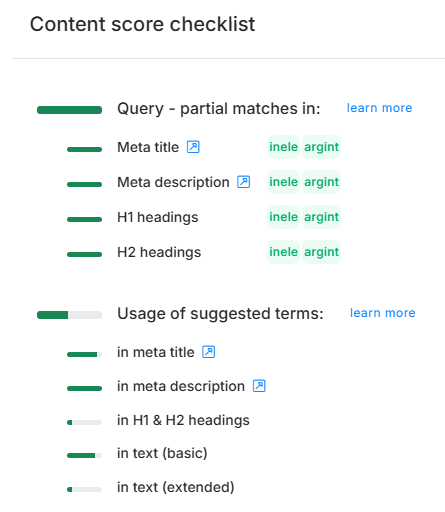Click the 'Content score checklist' heading
Viewport: 445px width, 512px height.
coord(142,24)
